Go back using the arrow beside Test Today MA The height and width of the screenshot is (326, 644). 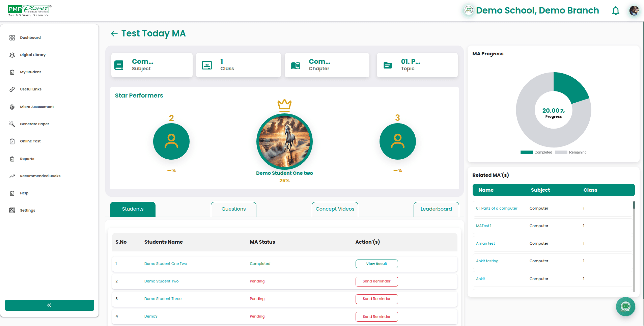click(114, 34)
